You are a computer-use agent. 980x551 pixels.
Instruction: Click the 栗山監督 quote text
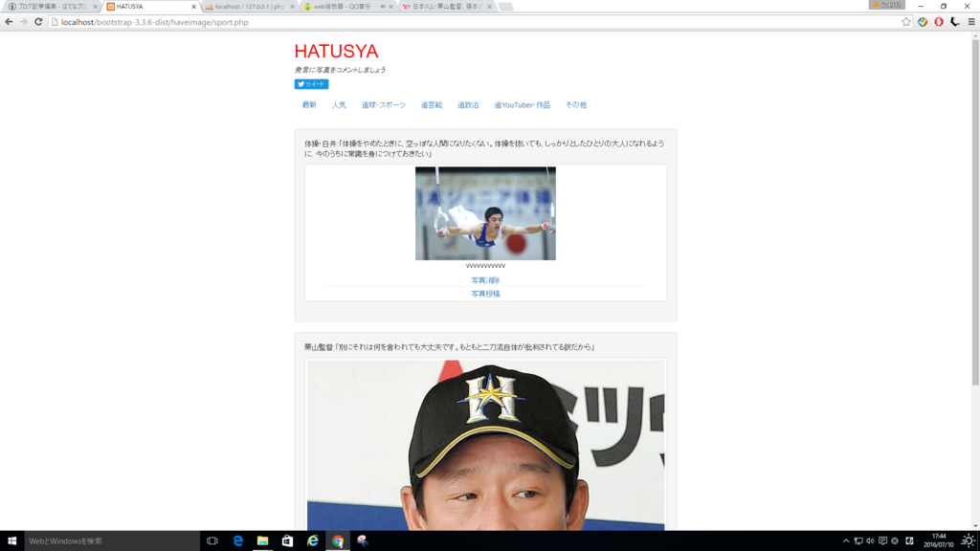coord(450,346)
